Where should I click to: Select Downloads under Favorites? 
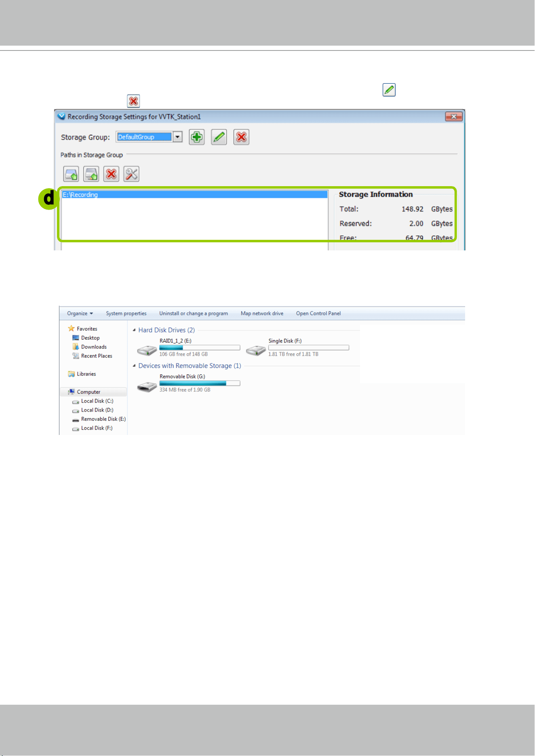pyautogui.click(x=94, y=347)
